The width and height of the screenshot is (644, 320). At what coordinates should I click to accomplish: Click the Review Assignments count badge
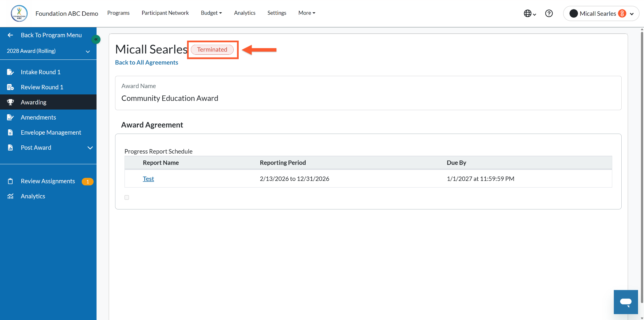click(87, 182)
